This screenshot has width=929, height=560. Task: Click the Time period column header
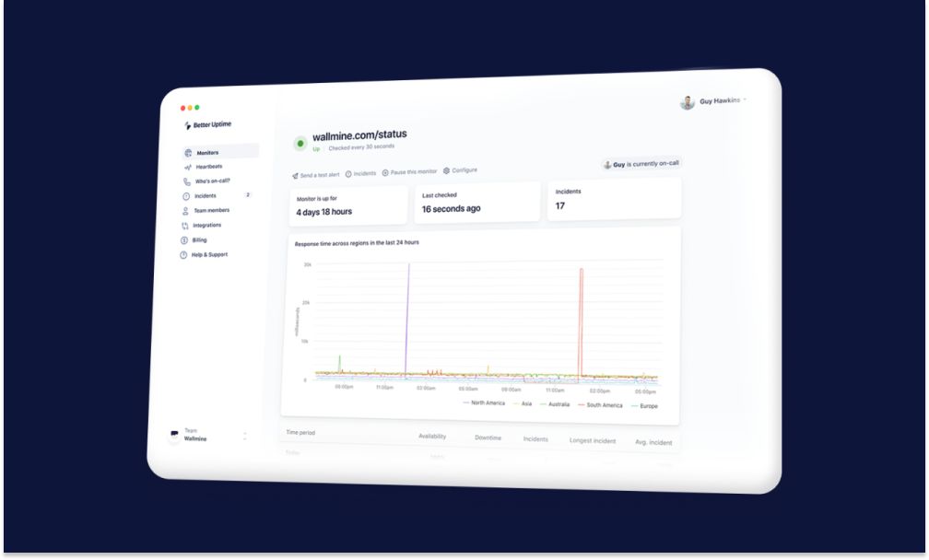[300, 433]
